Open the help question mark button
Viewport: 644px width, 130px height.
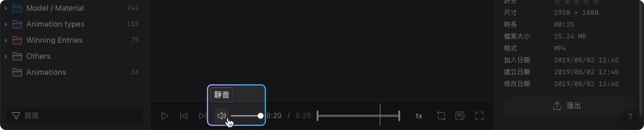[630, 117]
